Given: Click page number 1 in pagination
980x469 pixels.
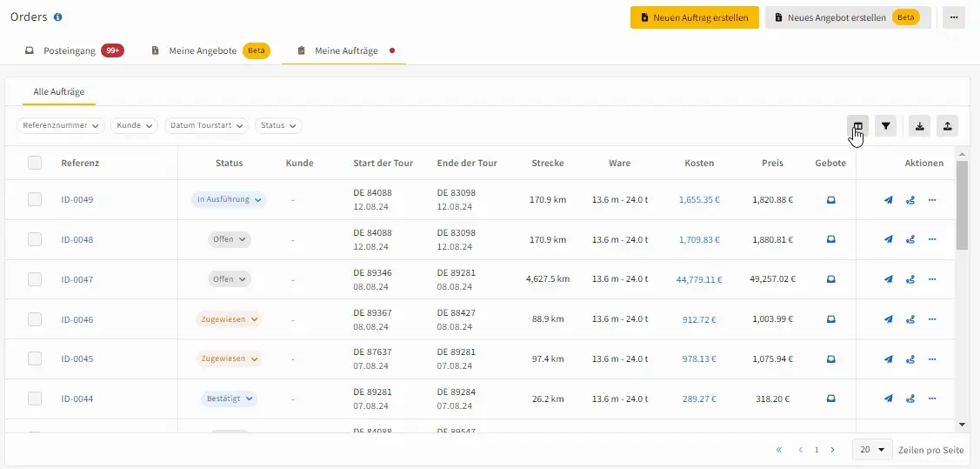Looking at the screenshot, I should tap(817, 450).
